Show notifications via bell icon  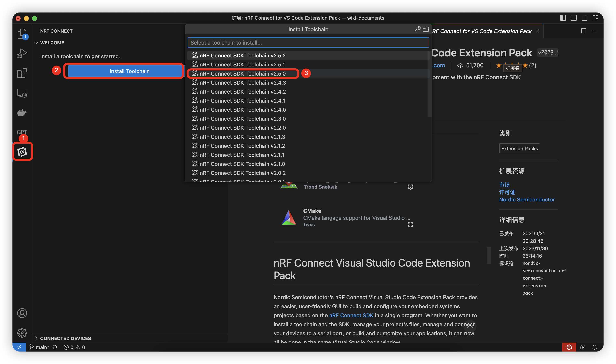594,347
